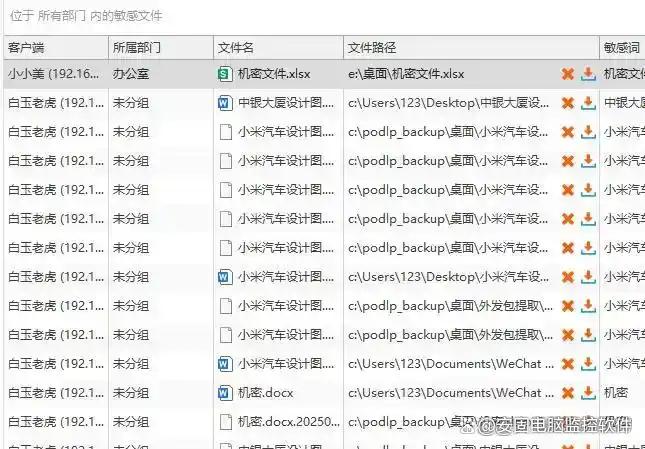
Task: Select the 机密 sensitive-word cell of 机密.docx
Action: click(615, 393)
